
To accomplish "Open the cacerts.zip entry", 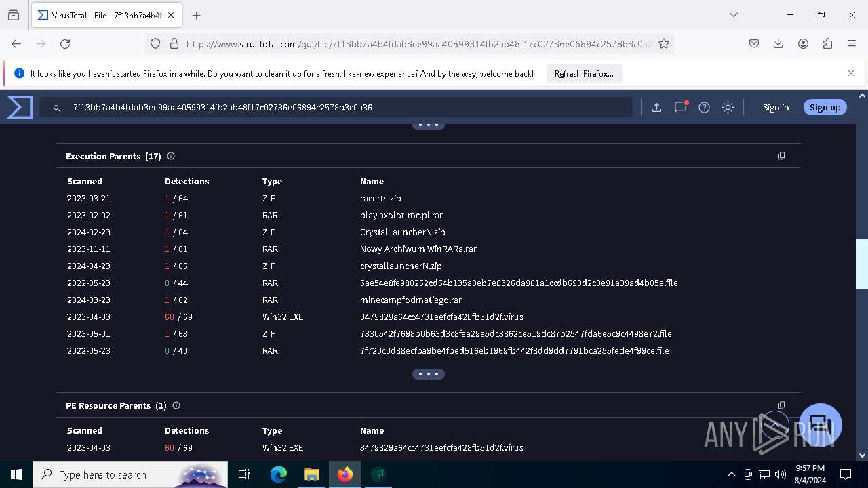I will 380,199.
